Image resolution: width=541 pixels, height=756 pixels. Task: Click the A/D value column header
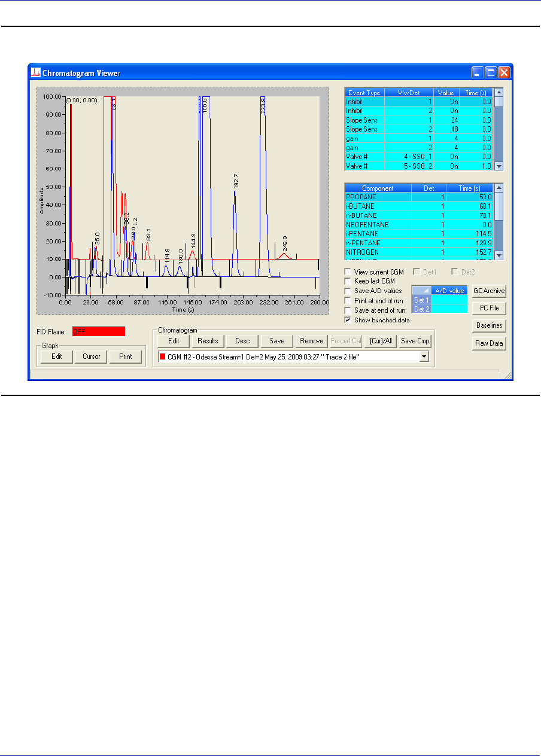(x=449, y=291)
